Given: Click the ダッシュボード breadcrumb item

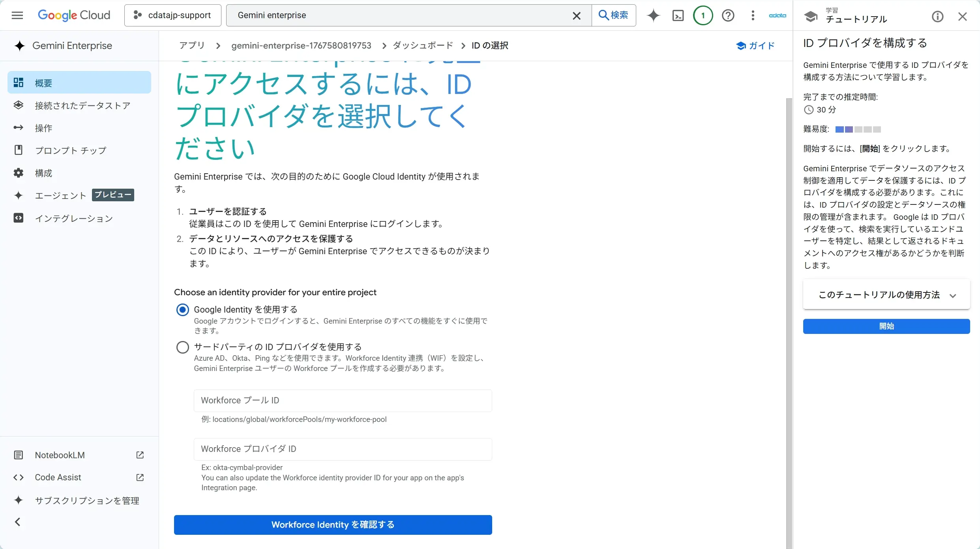Looking at the screenshot, I should tap(423, 46).
